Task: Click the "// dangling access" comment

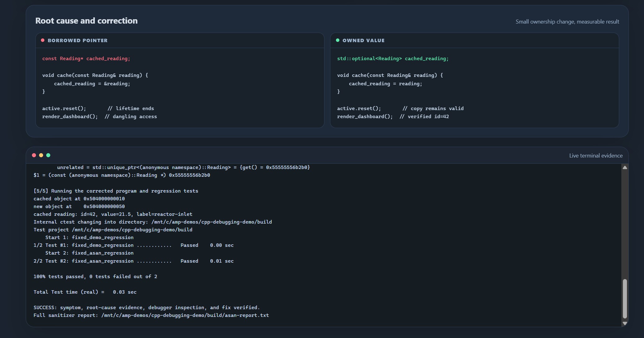Action: 131,117
